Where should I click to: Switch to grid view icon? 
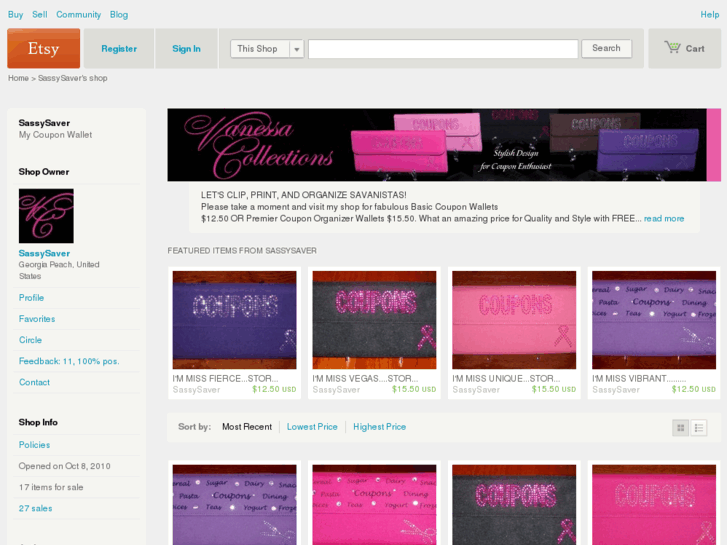click(681, 428)
